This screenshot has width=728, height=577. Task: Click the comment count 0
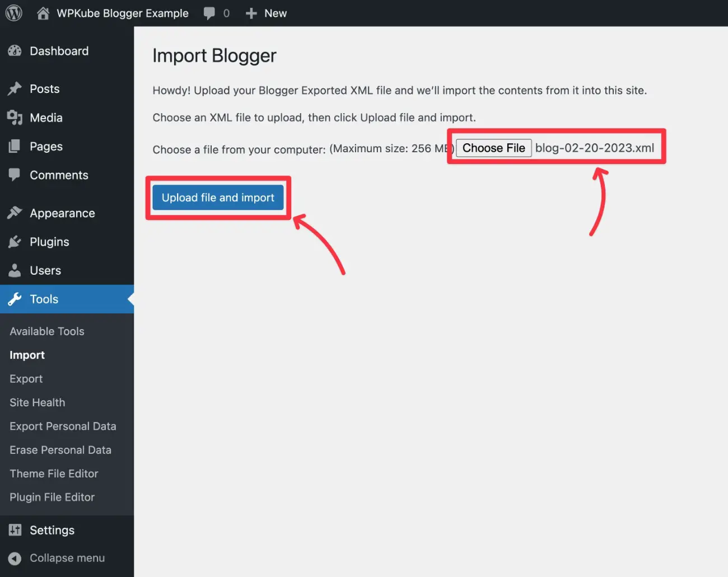[226, 13]
